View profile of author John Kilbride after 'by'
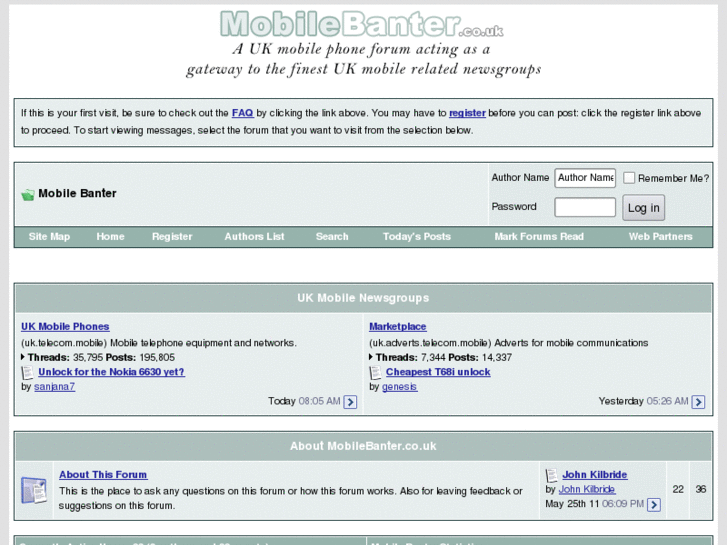The image size is (727, 545). coord(587,489)
